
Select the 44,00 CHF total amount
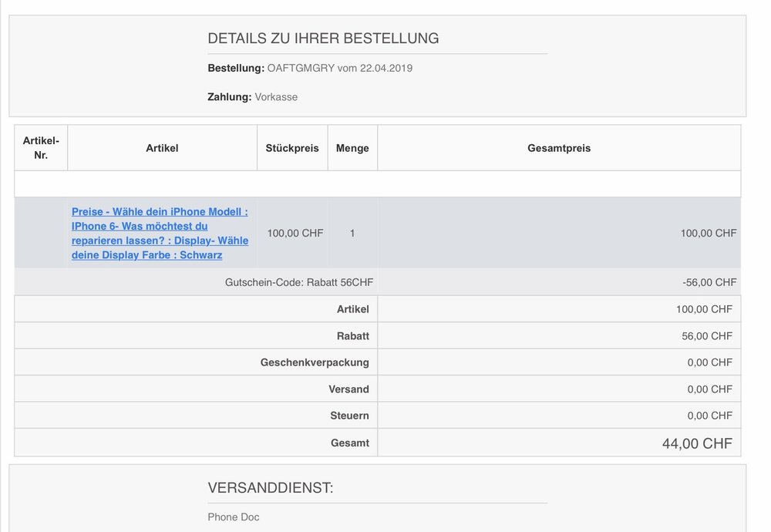pyautogui.click(x=697, y=443)
